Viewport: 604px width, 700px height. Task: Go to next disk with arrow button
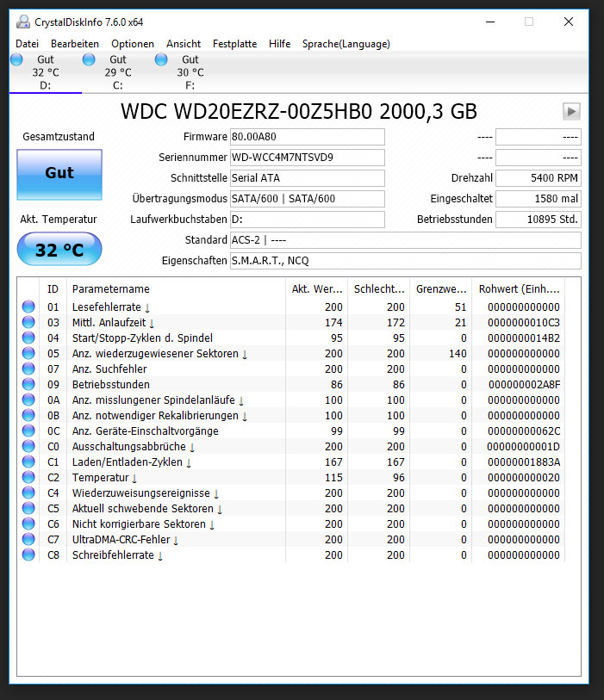(x=571, y=112)
